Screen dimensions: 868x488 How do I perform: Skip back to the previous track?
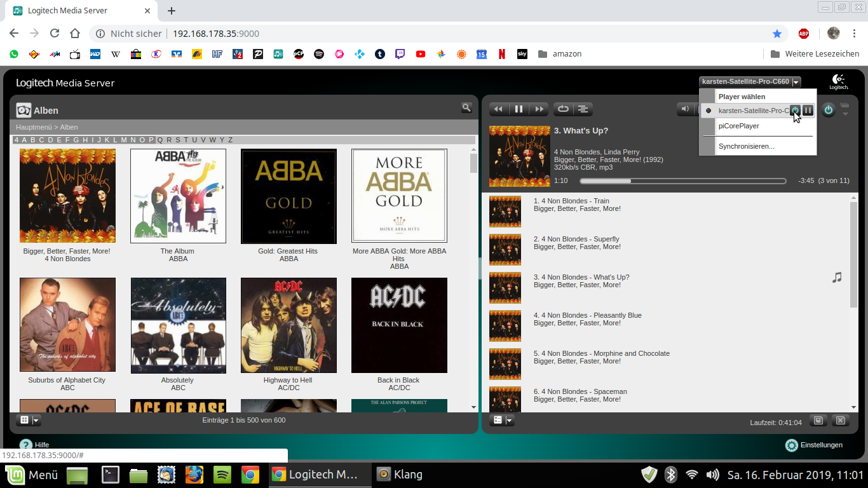[x=499, y=109]
